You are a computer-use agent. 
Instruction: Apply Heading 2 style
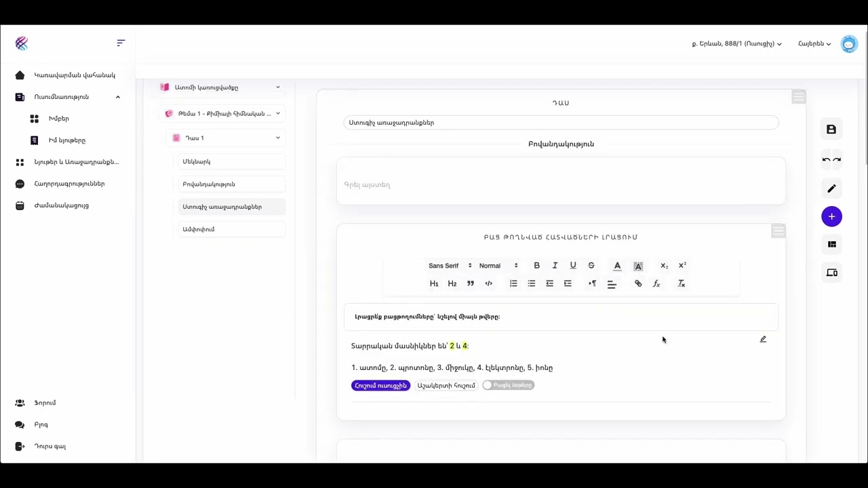452,284
